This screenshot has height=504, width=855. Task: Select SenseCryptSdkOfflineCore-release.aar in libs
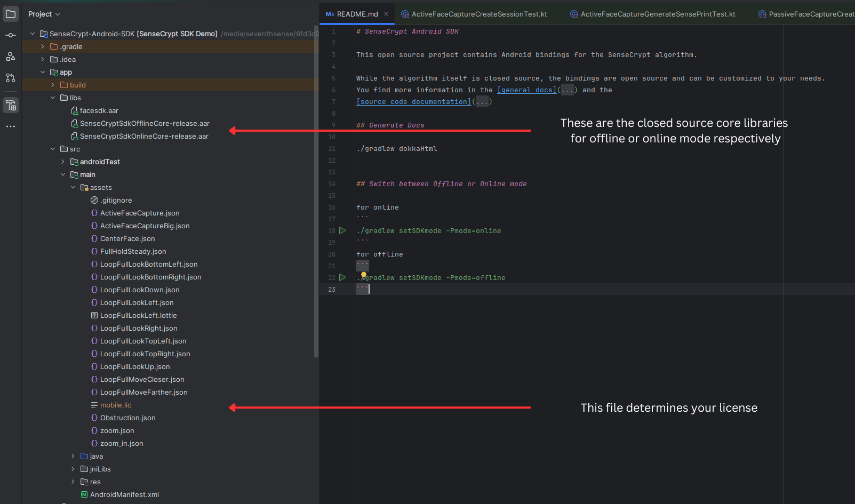[145, 123]
